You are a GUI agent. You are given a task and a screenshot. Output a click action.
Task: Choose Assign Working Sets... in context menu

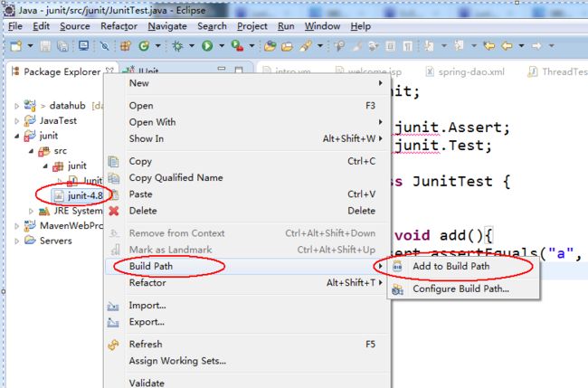click(247, 361)
